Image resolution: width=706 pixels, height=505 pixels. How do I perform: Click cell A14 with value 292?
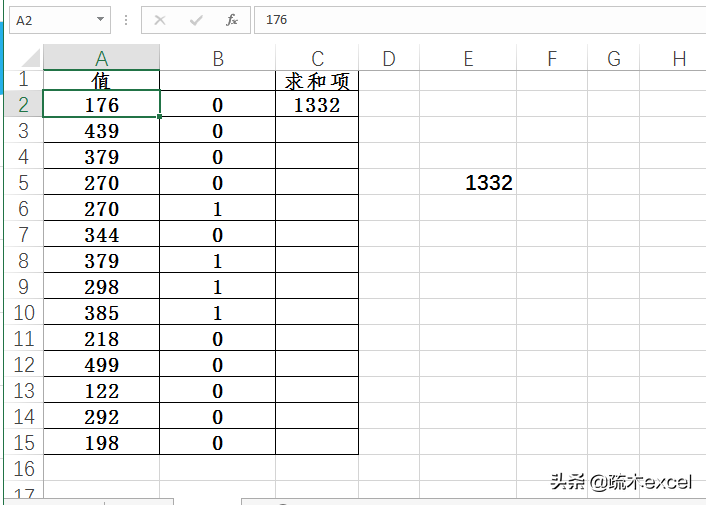pos(101,416)
